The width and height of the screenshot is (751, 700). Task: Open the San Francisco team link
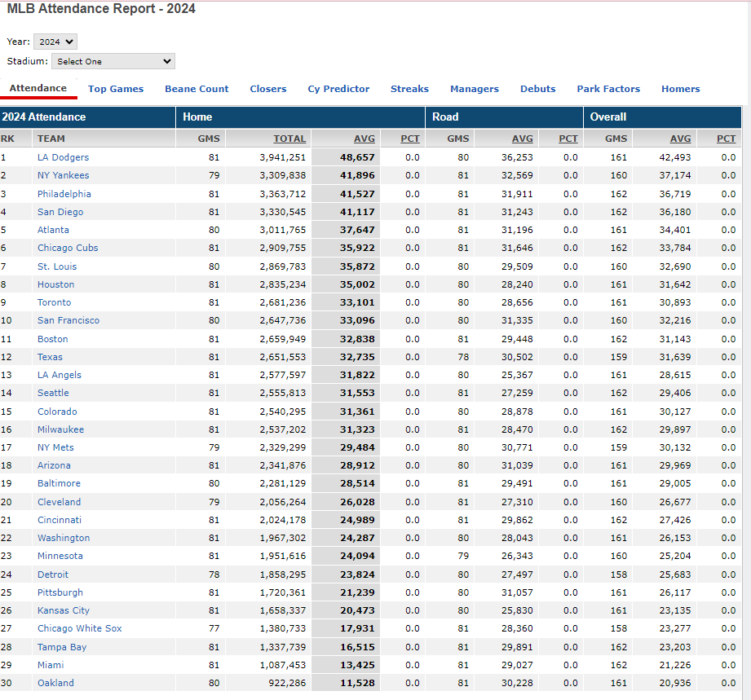pos(68,320)
